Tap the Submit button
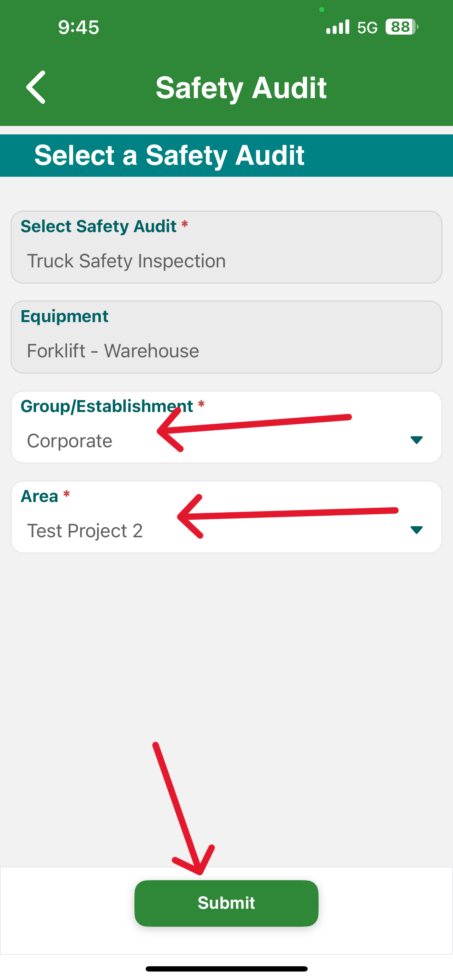 point(226,903)
